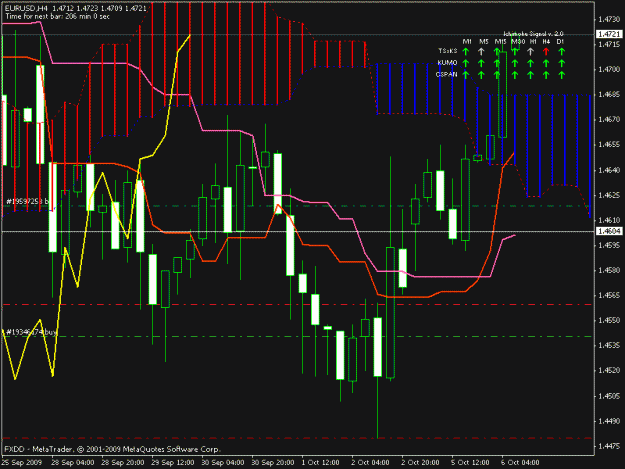
Task: Click the 28 Sep 20:00 time label
Action: [123, 462]
